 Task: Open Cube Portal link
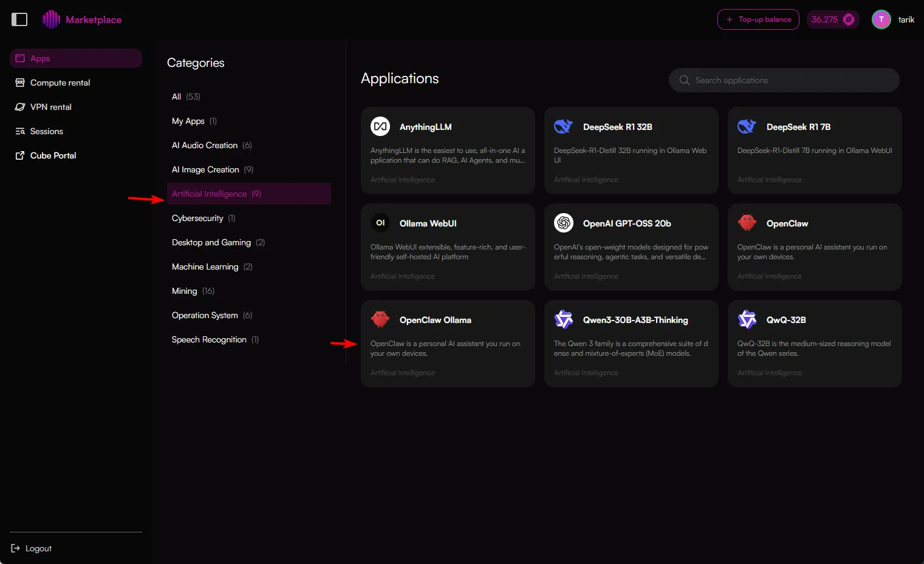(x=76, y=155)
